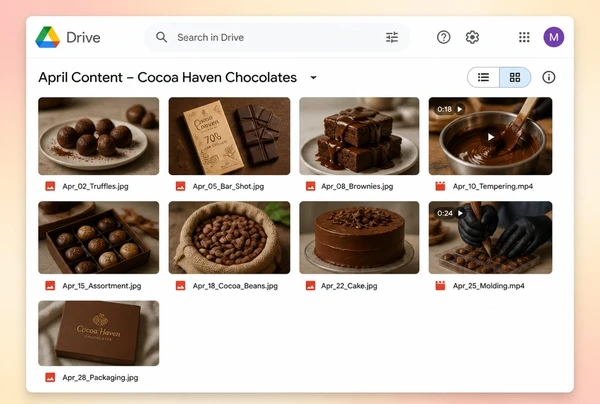Open the brownies photo thumbnail

coord(359,136)
